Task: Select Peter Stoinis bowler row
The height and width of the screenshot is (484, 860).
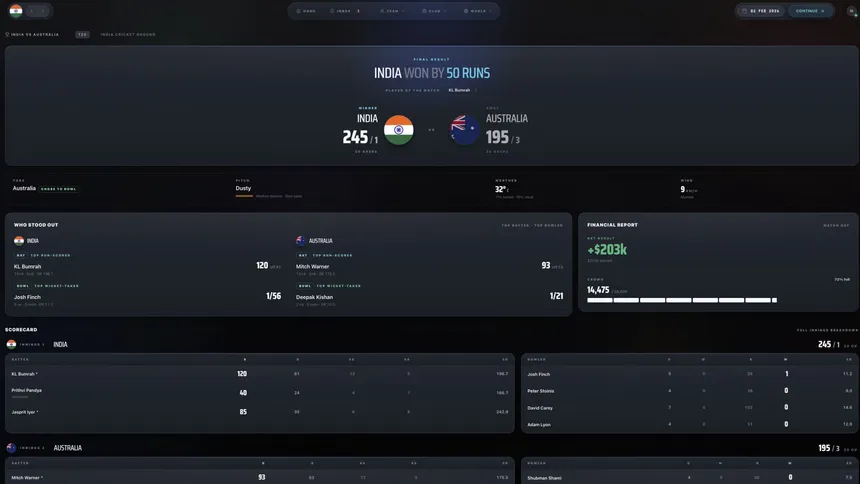Action: (x=689, y=391)
